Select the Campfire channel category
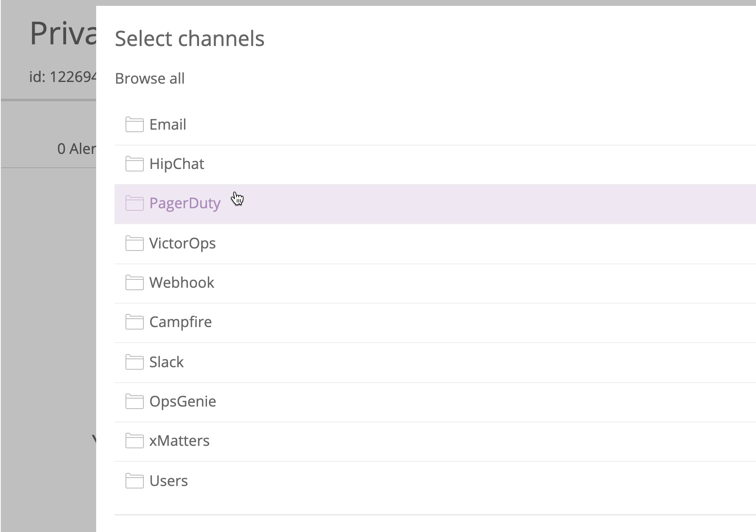756x532 pixels. 435,323
